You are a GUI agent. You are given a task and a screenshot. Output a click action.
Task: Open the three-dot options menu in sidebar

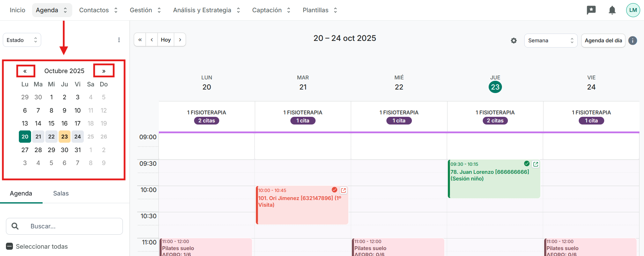pos(119,40)
